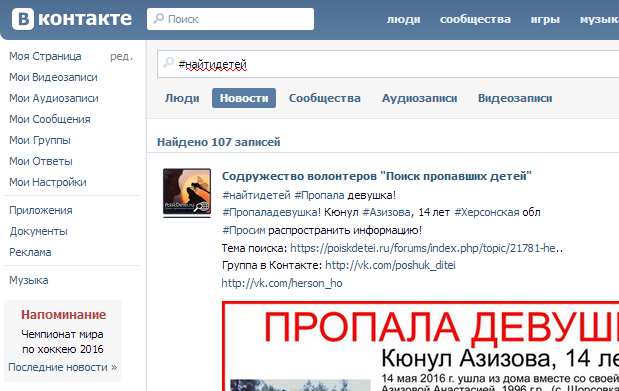The height and width of the screenshot is (391, 619).
Task: Open Содружество волонтеров community title
Action: pyautogui.click(x=377, y=176)
